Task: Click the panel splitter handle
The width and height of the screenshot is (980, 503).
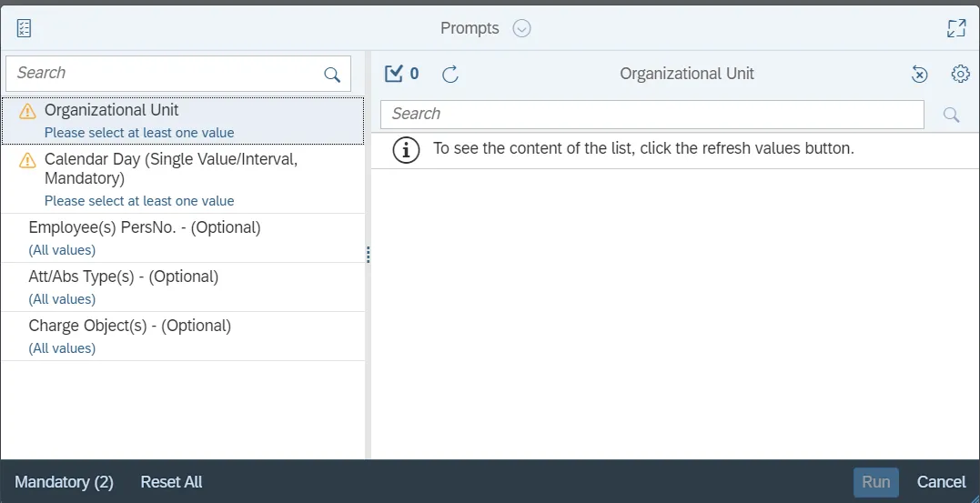Action: pyautogui.click(x=368, y=255)
